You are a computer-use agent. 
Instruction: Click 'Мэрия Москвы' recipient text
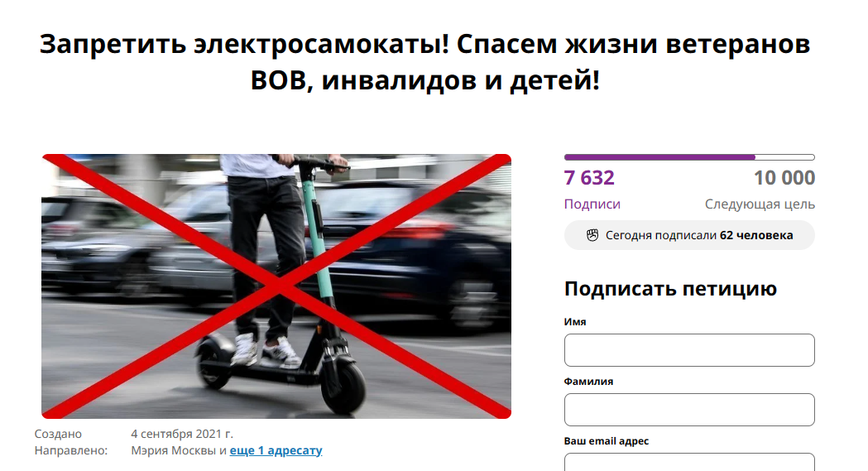pos(173,450)
